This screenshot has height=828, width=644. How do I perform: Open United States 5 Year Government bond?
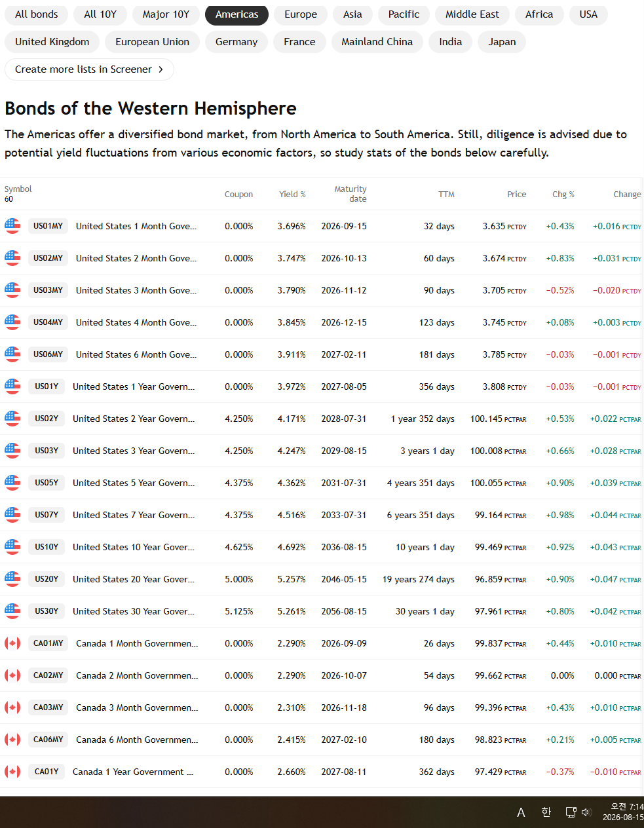[134, 483]
